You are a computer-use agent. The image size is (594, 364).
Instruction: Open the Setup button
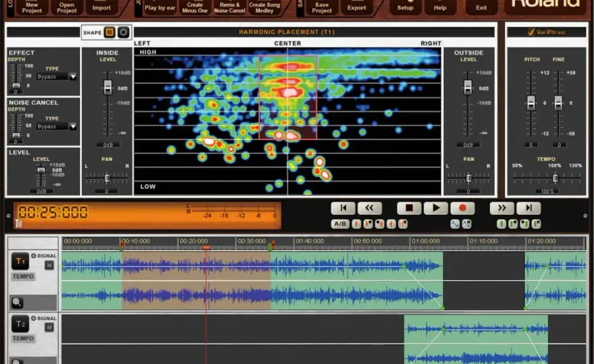click(406, 7)
